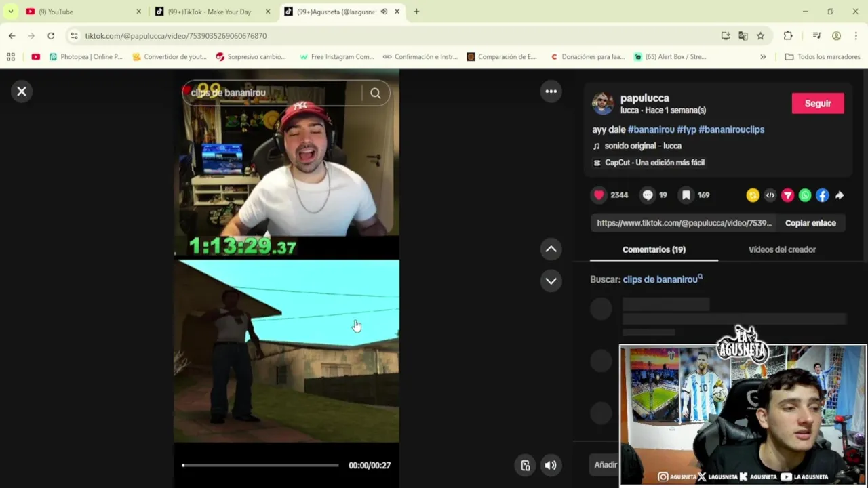The image size is (868, 488).
Task: Click the Añadir comment input field
Action: click(606, 465)
